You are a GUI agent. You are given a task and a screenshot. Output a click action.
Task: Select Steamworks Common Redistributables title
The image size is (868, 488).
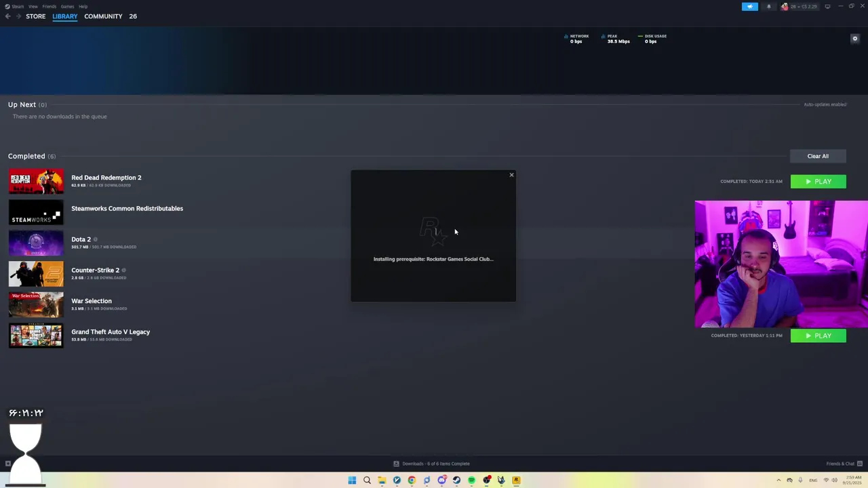point(127,208)
